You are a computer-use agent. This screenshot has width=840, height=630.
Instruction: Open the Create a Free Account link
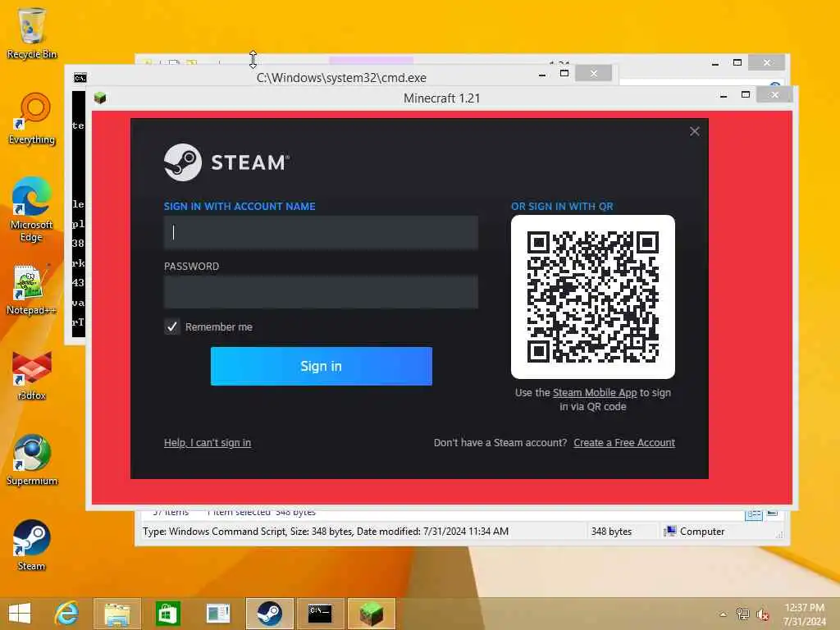point(624,442)
